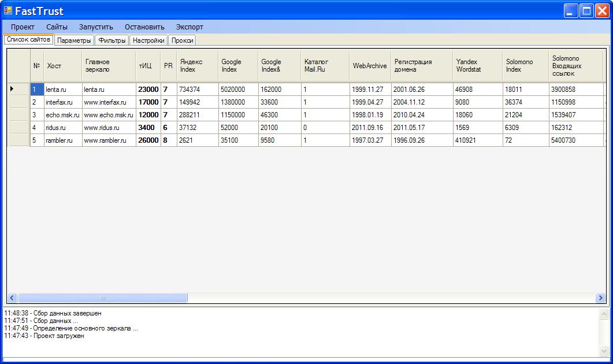Click the тИЦ value 3400
Image resolution: width=613 pixels, height=364 pixels.
coord(148,128)
